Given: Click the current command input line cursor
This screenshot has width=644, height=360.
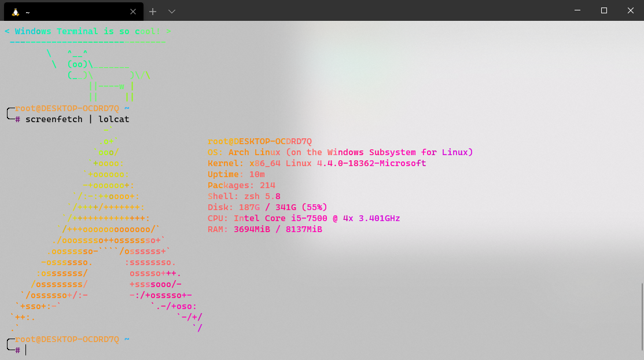Looking at the screenshot, I should pos(25,350).
